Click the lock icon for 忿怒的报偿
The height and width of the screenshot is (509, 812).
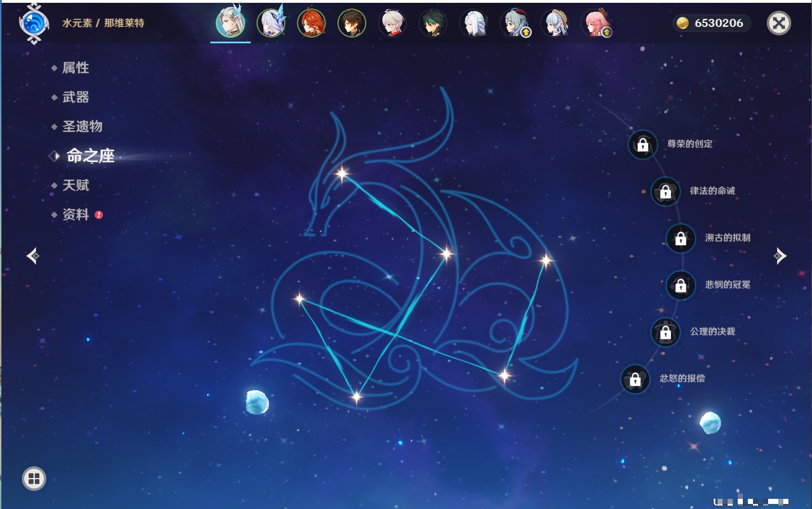[635, 379]
